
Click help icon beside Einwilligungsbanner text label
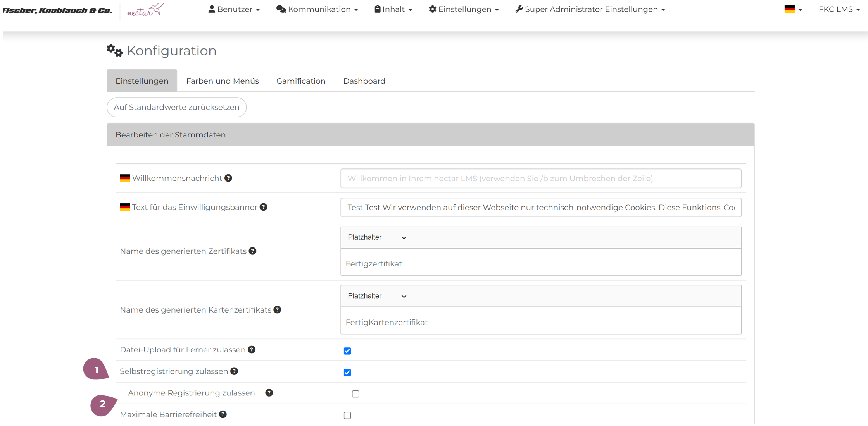264,207
